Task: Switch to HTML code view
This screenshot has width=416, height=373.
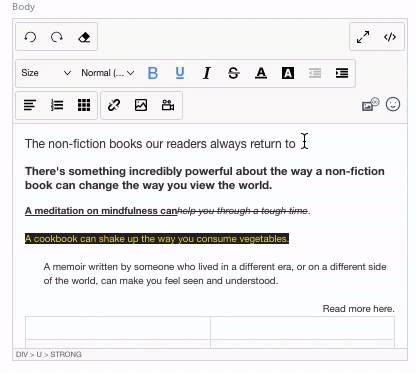Action: coord(390,37)
